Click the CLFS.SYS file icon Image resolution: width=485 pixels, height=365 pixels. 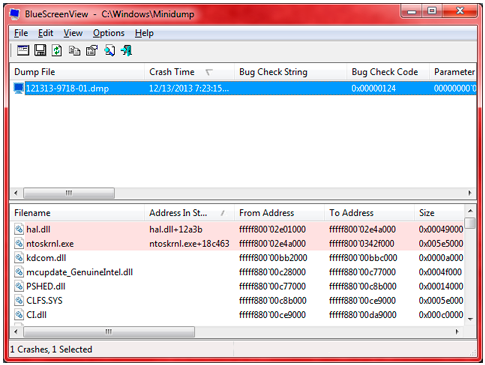(19, 301)
